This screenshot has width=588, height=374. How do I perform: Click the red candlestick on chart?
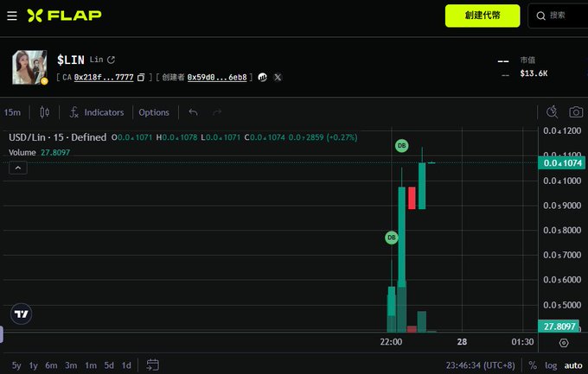[412, 198]
